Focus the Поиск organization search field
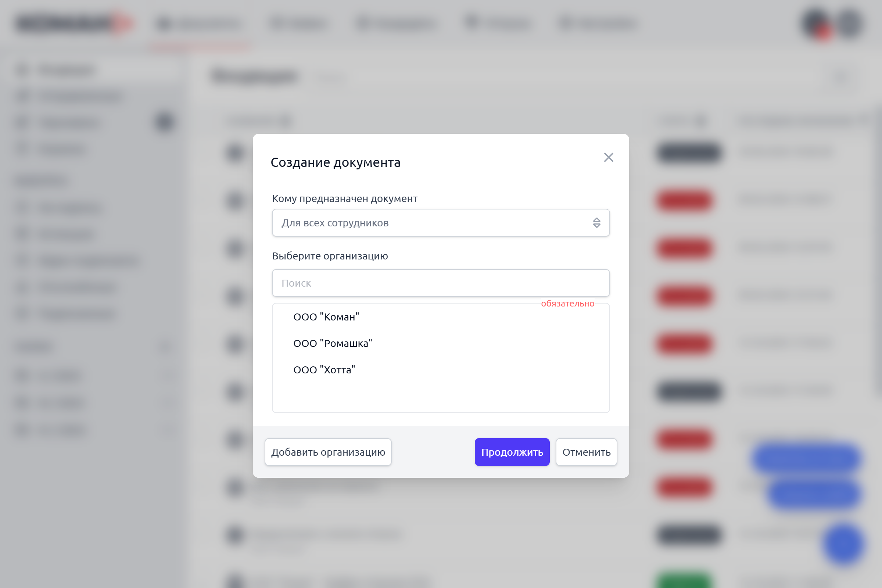882x588 pixels. tap(441, 283)
